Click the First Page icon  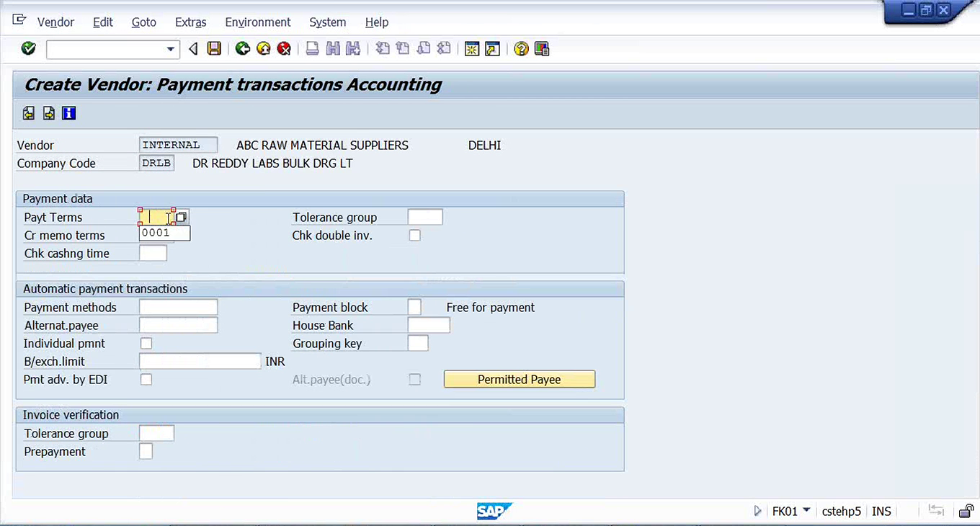(383, 49)
